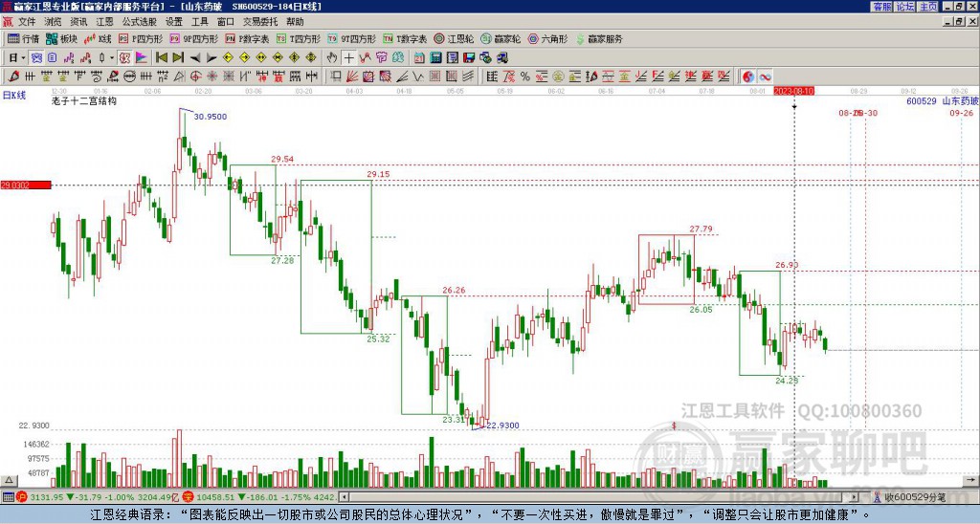Select the Gann fan lines tool
Screen dimensions: 980x524
(352, 76)
